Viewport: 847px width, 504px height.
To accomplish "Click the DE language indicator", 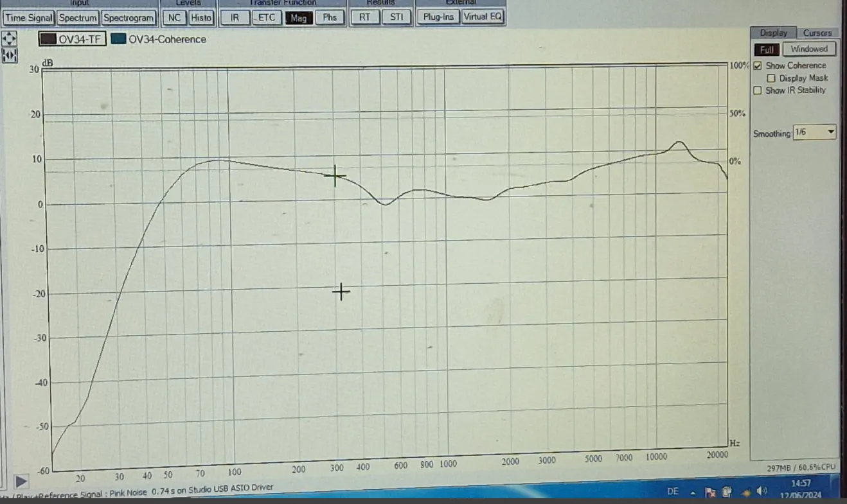I will tap(673, 491).
